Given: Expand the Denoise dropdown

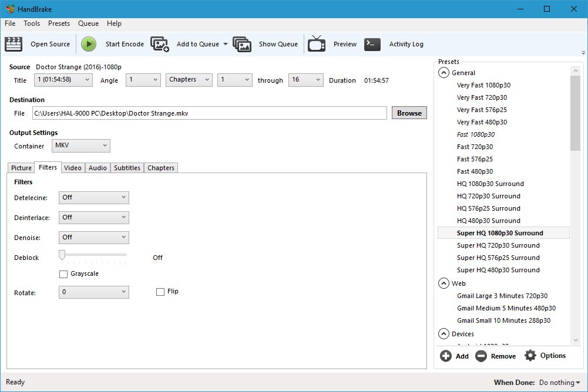Looking at the screenshot, I should click(94, 238).
